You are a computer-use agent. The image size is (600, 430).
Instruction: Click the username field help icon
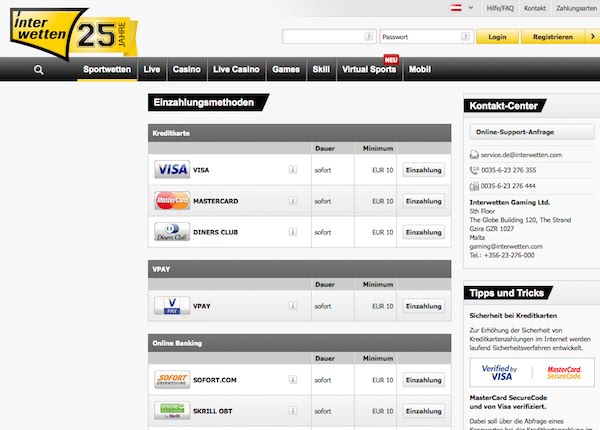[x=368, y=37]
